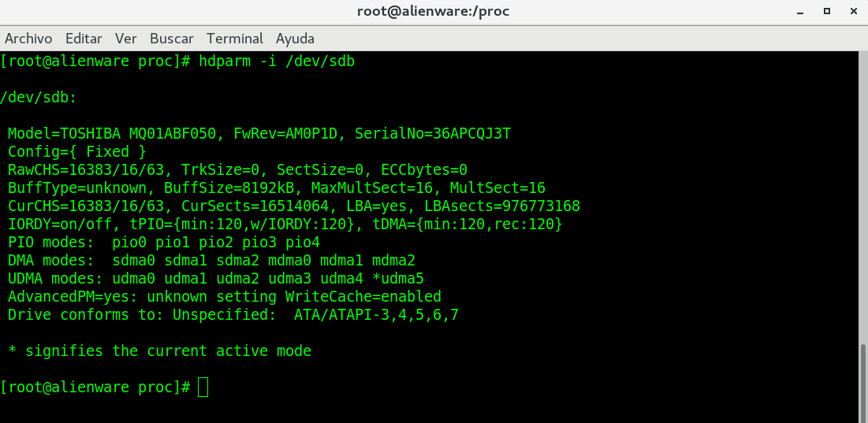Close the terminal window
This screenshot has width=868, height=423.
click(x=852, y=12)
